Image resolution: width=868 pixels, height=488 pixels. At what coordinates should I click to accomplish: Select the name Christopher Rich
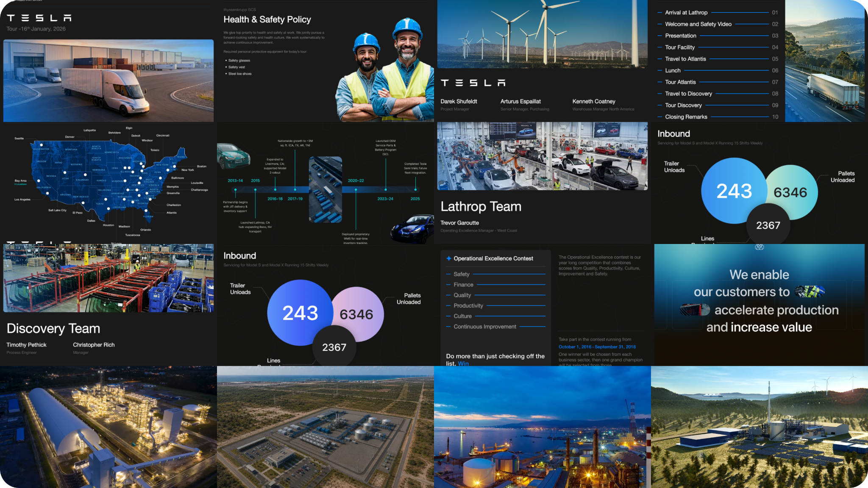point(94,345)
